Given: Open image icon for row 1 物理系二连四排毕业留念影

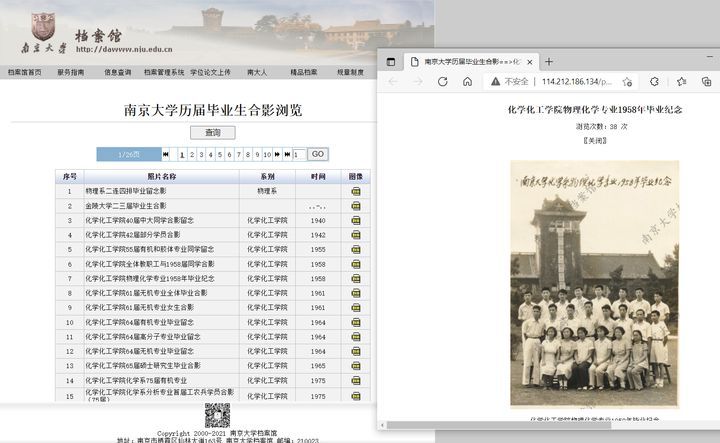Looking at the screenshot, I should tap(355, 190).
